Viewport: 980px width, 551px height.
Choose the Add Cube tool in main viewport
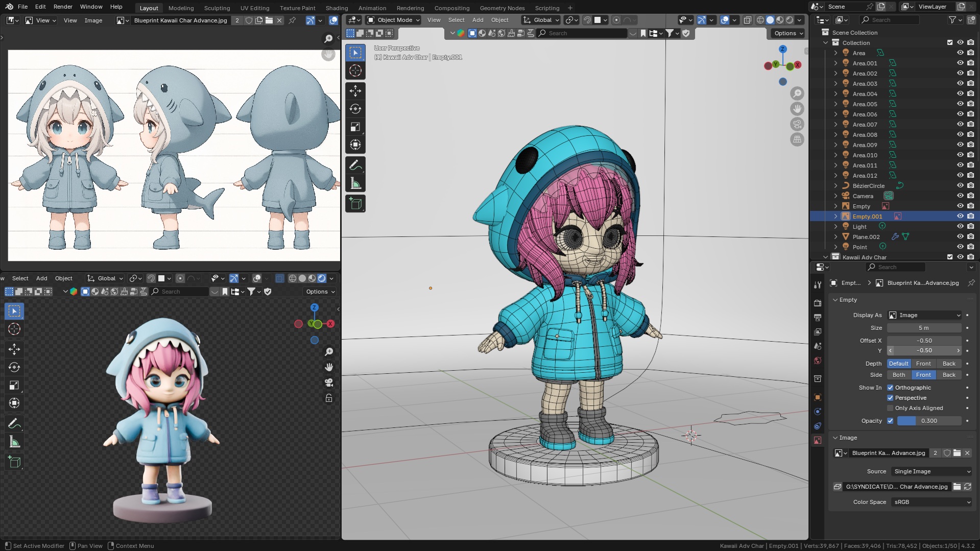pyautogui.click(x=355, y=204)
